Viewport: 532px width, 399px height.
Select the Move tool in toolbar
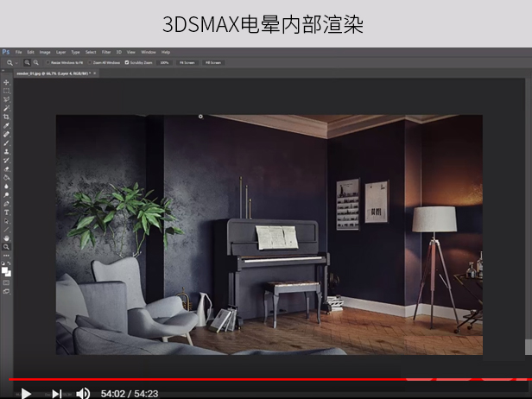pyautogui.click(x=6, y=83)
